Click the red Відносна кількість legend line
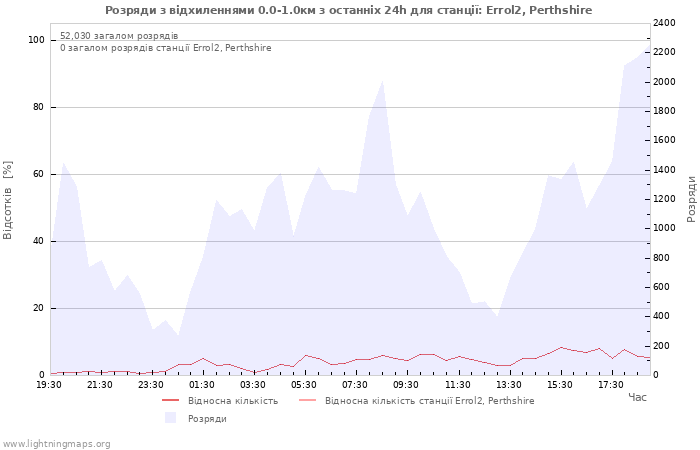The width and height of the screenshot is (700, 450). pyautogui.click(x=171, y=400)
